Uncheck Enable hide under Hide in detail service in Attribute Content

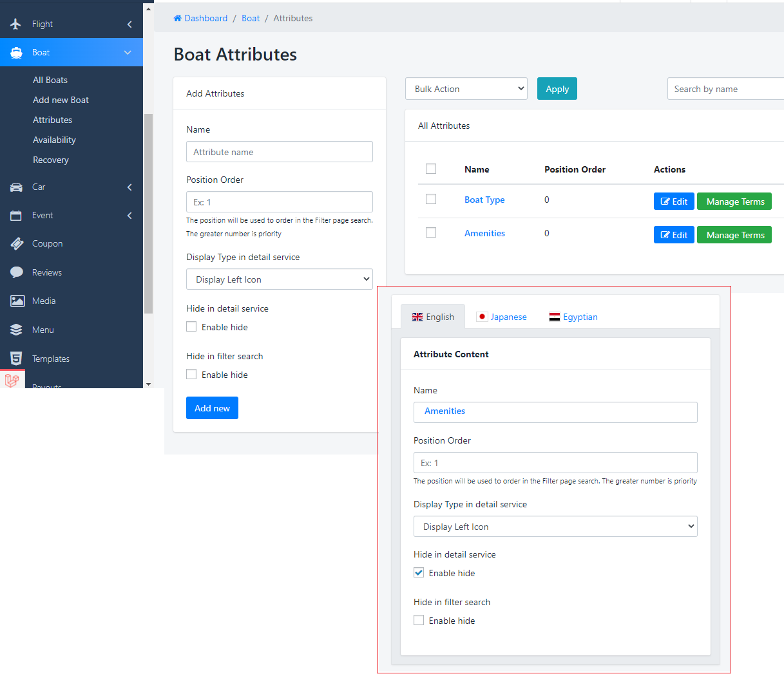point(419,573)
